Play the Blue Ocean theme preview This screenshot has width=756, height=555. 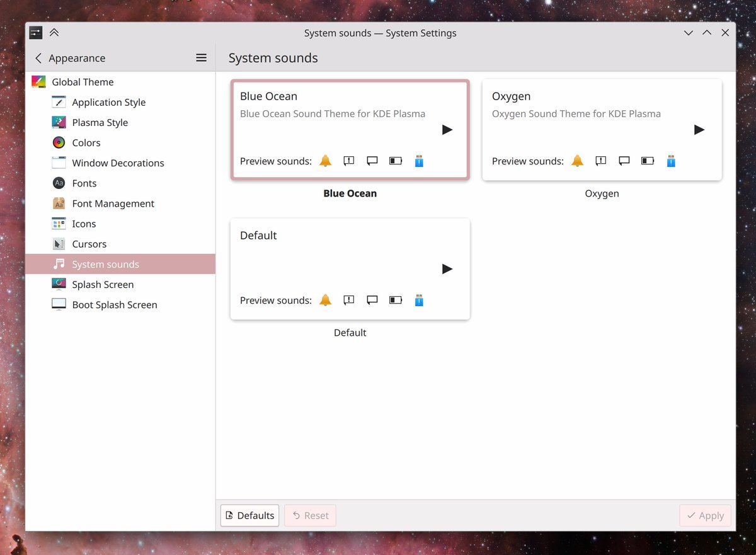pos(447,130)
